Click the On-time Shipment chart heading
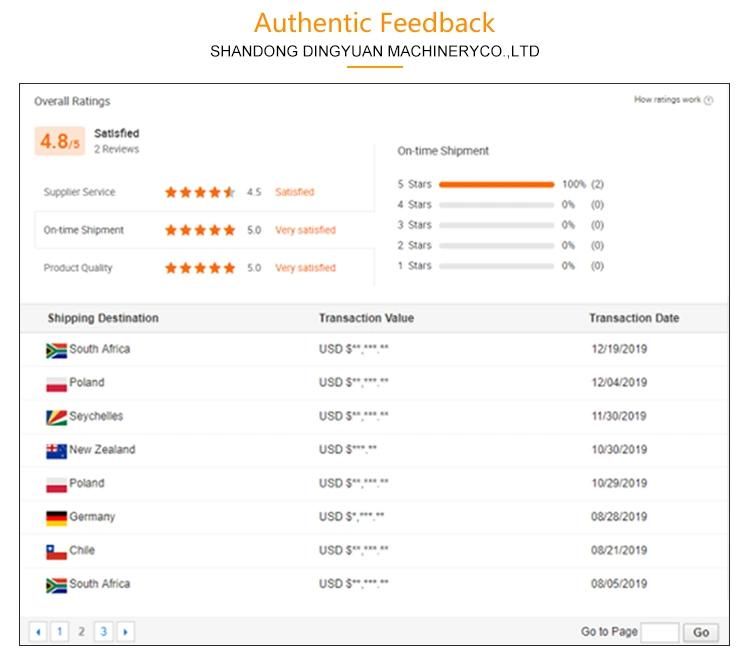The width and height of the screenshot is (750, 669). pos(443,151)
